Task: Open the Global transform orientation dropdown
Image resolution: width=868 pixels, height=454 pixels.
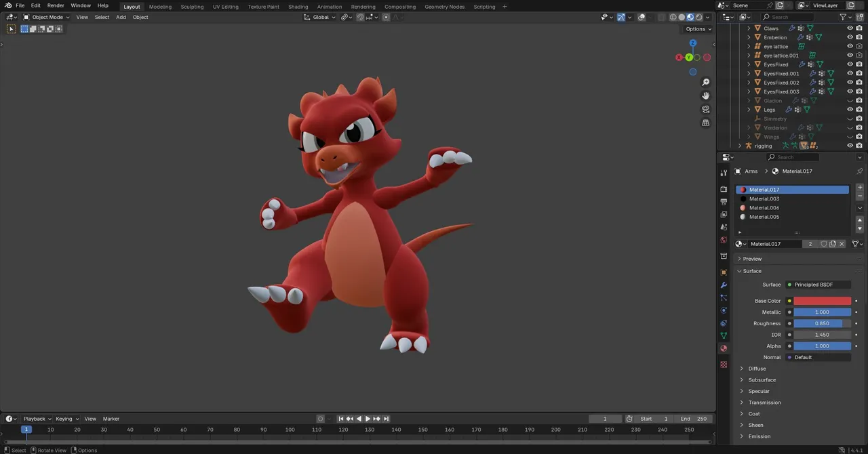Action: [320, 17]
